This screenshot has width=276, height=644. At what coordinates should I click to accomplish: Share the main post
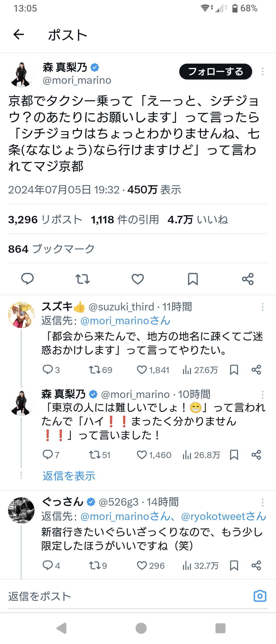pos(248,279)
